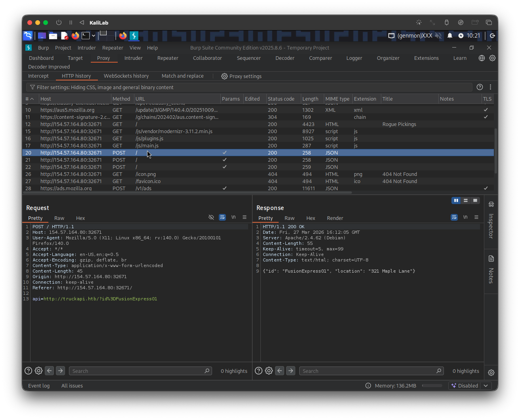520x420 pixels.
Task: Launch Firefox from the taskbar
Action: (x=75, y=36)
